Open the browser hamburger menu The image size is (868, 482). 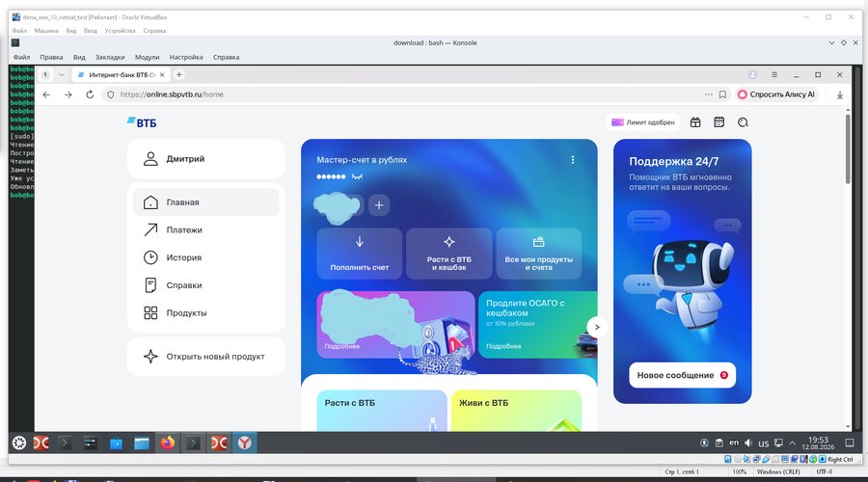click(774, 74)
